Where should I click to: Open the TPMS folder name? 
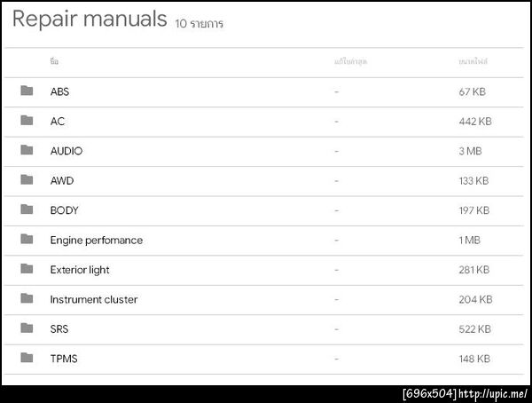[x=65, y=359]
